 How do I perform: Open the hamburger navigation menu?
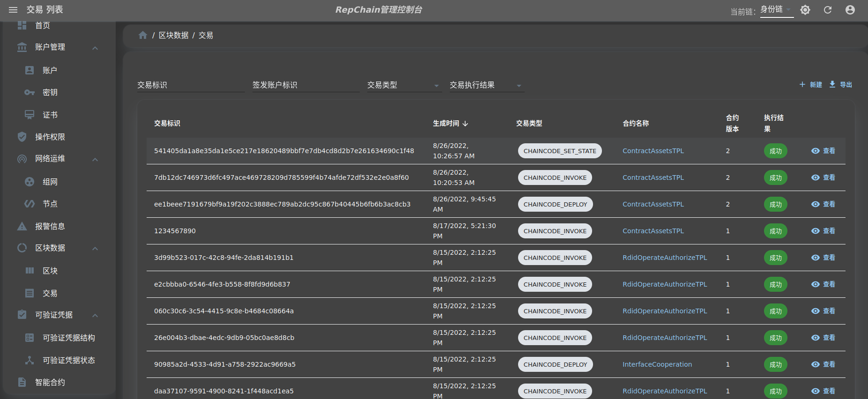click(x=13, y=10)
